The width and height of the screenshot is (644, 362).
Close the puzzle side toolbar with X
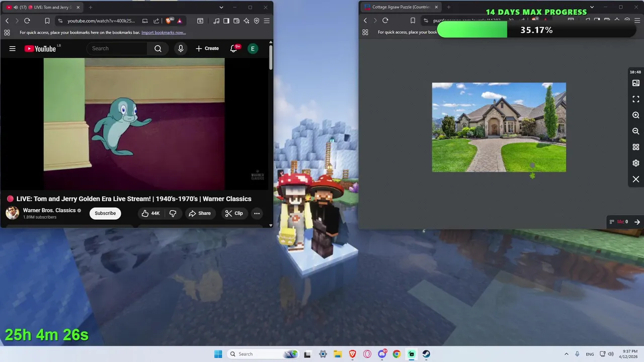[x=636, y=179]
